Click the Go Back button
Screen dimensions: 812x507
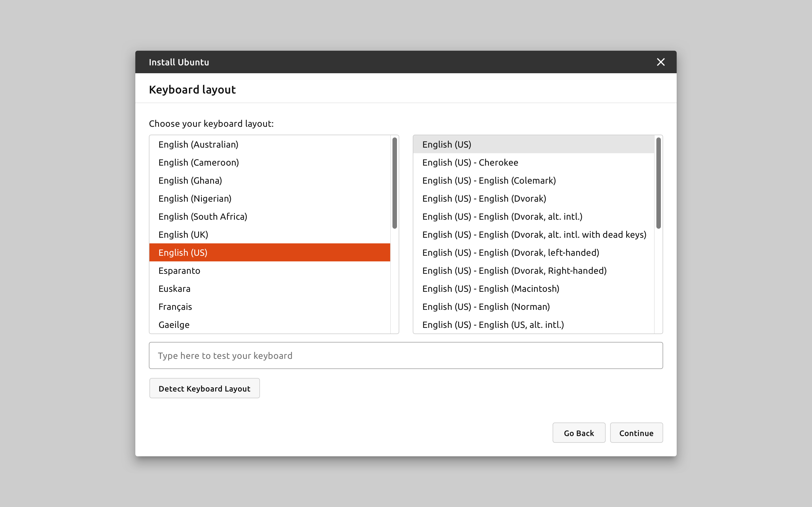579,433
